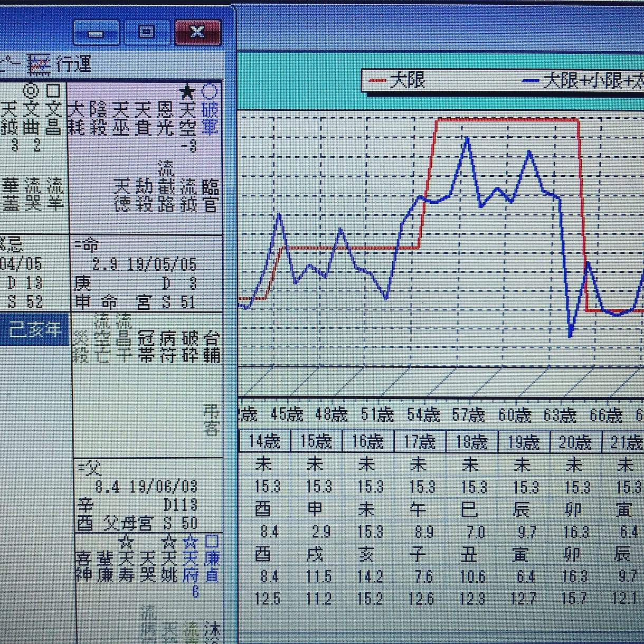This screenshot has height=644, width=644.
Task: Click the 57歳 axis label
Action: coord(468,415)
